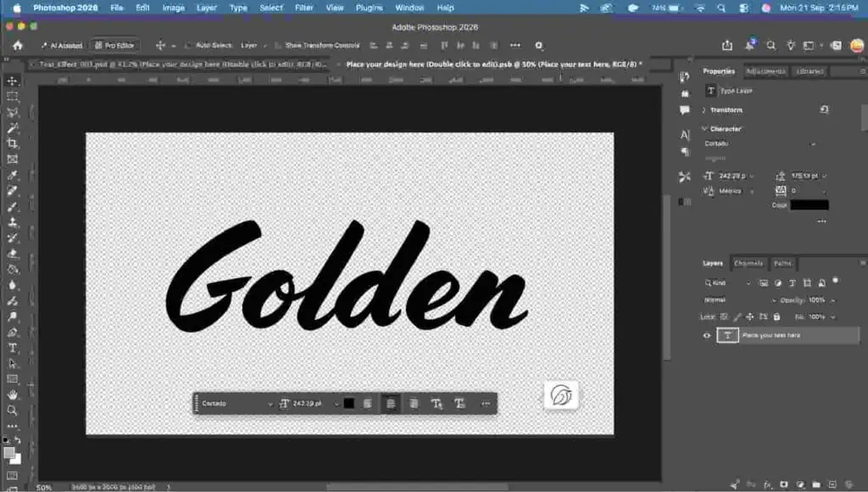Switch to the Paths tab
The height and width of the screenshot is (492, 868).
pyautogui.click(x=782, y=263)
